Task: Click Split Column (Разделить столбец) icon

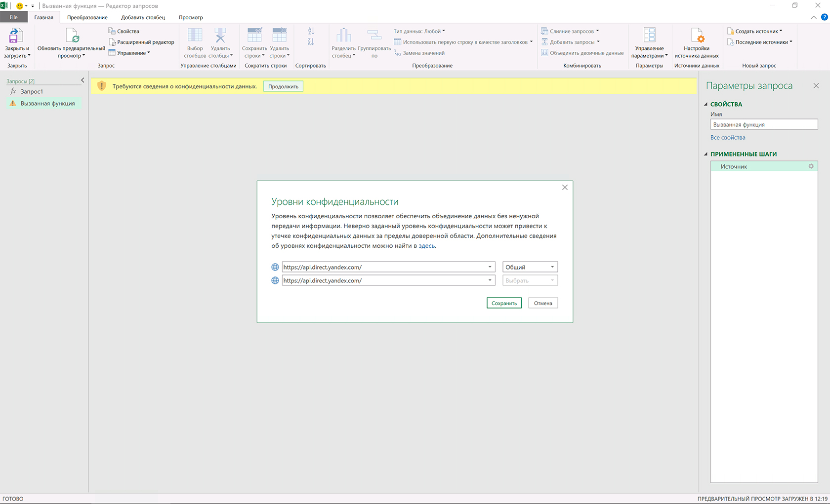Action: pyautogui.click(x=343, y=36)
